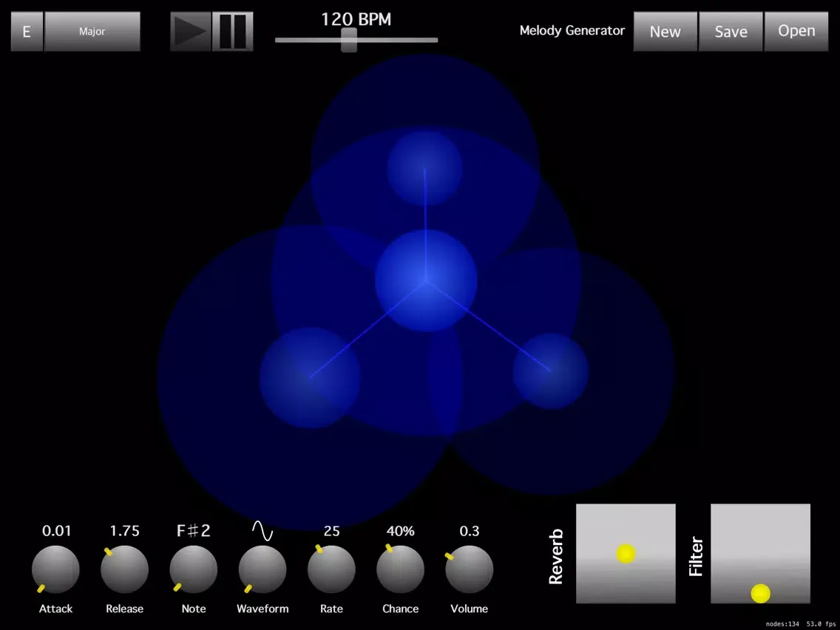Click the yellow dot in Filter pad
Screen dimensions: 840x630
(760, 593)
